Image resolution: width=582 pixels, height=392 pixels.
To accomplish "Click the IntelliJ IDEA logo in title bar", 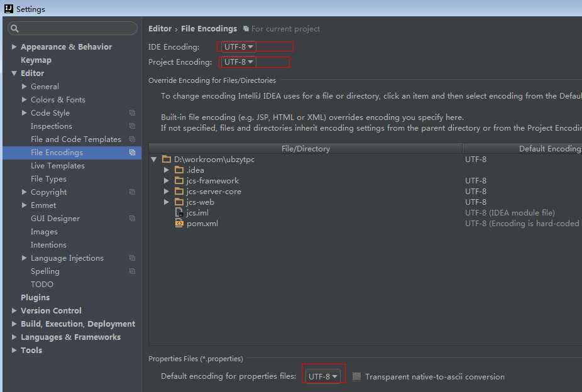I will 9,9.
